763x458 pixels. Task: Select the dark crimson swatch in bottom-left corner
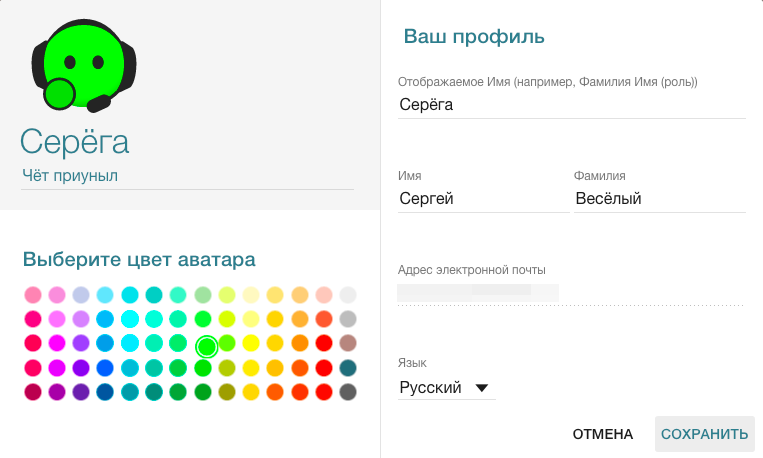(33, 392)
